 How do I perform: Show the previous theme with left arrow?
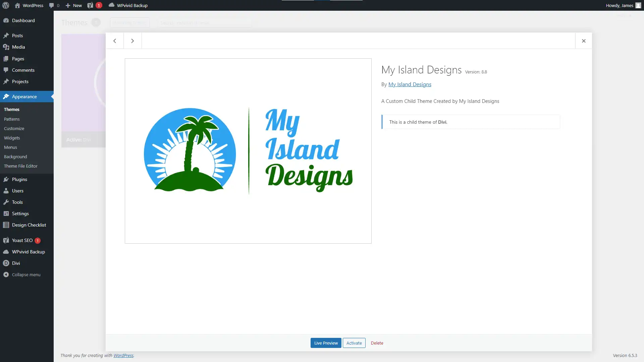(115, 41)
